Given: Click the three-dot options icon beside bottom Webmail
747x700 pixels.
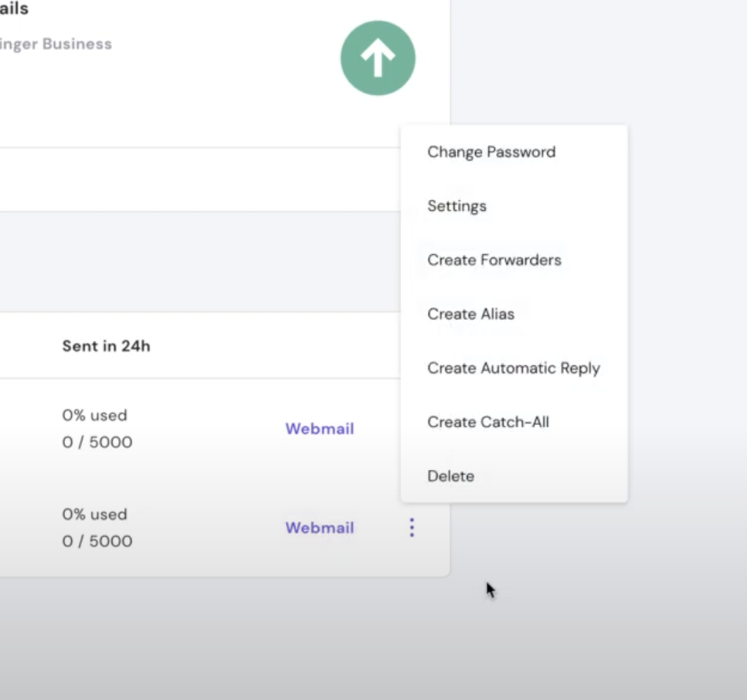Looking at the screenshot, I should coord(411,527).
